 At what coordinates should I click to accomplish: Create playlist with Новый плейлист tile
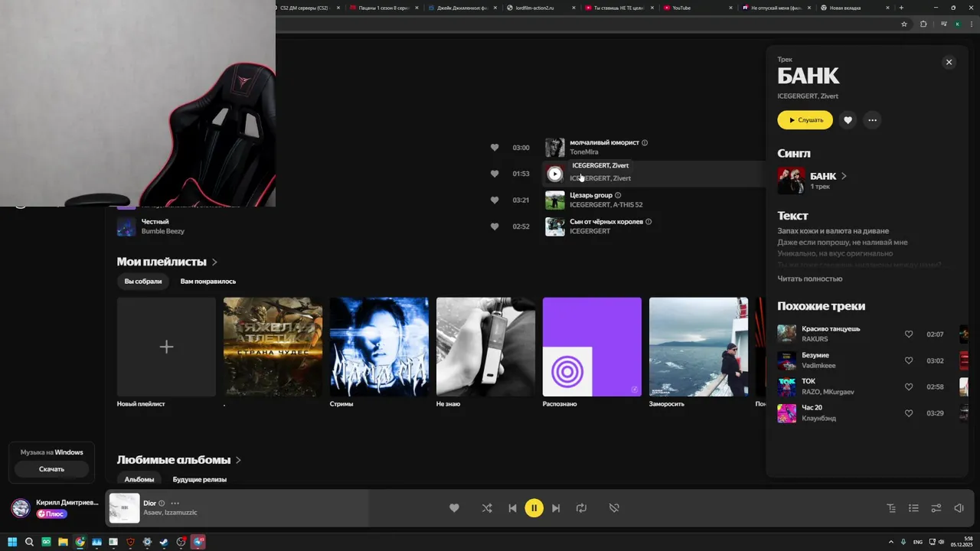click(x=166, y=347)
